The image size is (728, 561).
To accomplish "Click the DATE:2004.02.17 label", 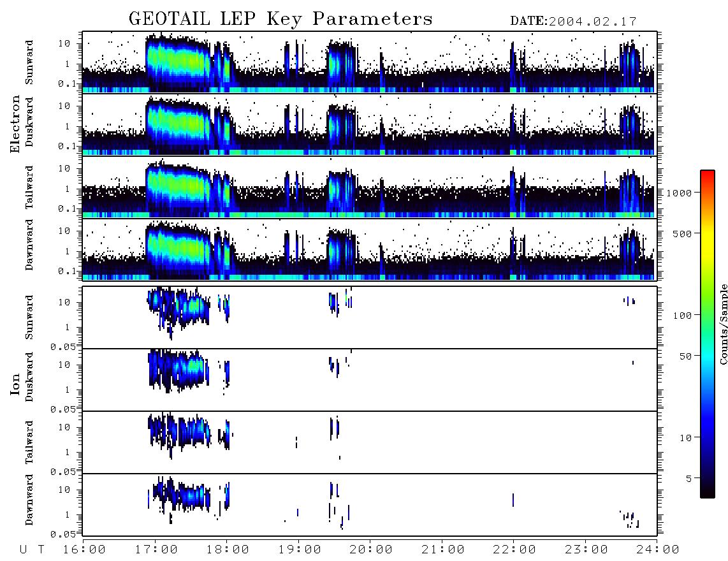I will pyautogui.click(x=573, y=22).
